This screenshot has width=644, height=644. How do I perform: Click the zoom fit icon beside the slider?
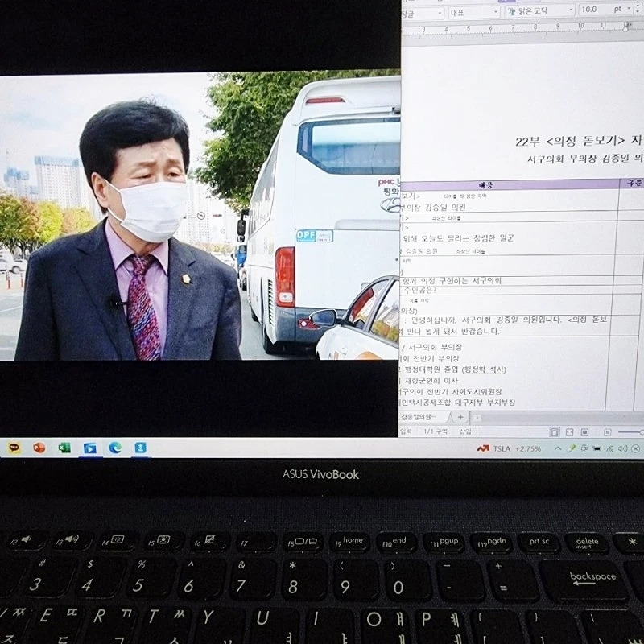(608, 432)
